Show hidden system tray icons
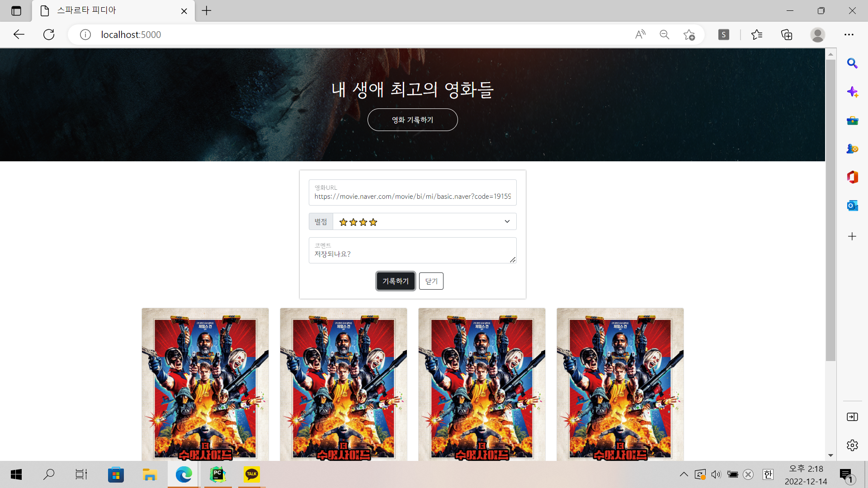Screen dimensions: 868x488 pyautogui.click(x=684, y=474)
